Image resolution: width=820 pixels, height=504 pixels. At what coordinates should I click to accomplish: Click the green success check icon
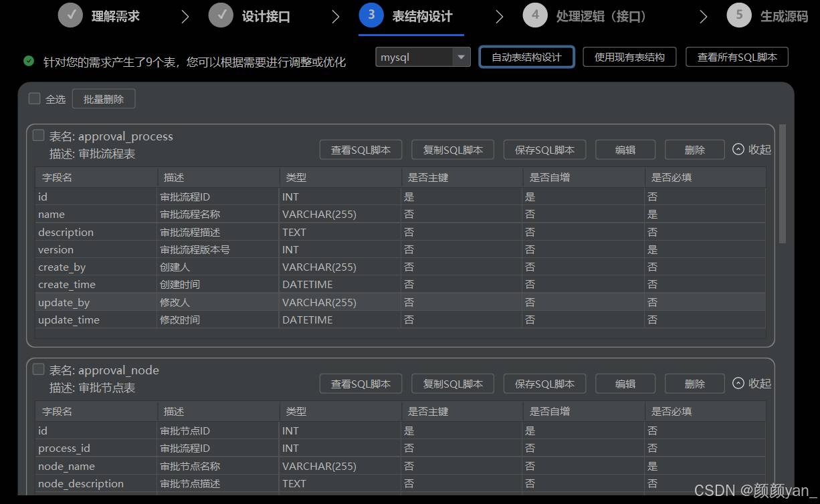(29, 61)
